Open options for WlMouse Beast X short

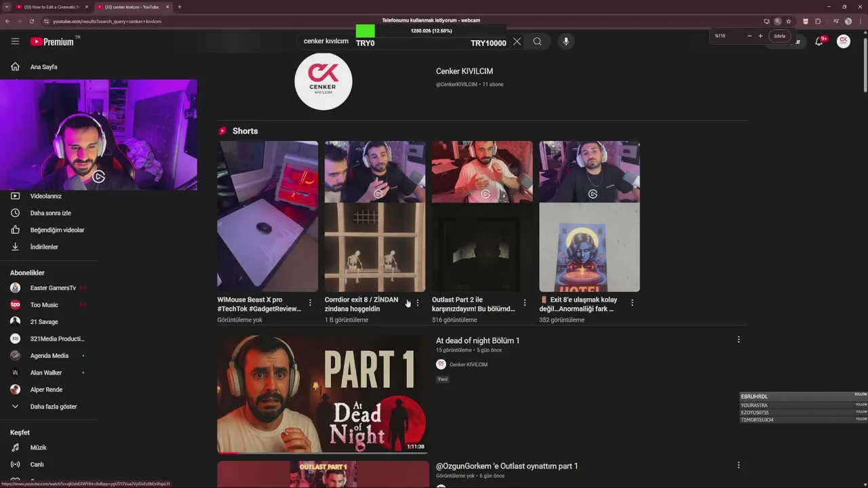(310, 303)
